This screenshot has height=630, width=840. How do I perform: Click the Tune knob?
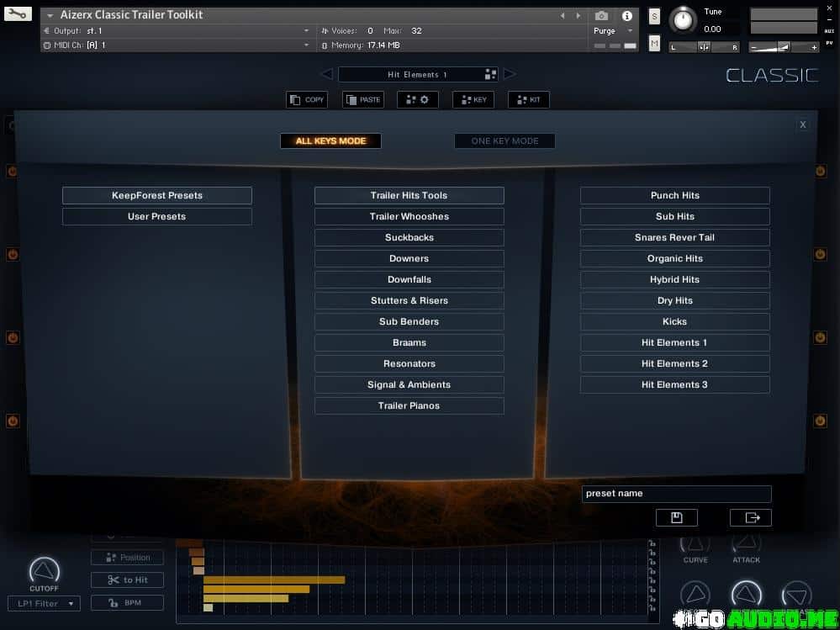683,20
